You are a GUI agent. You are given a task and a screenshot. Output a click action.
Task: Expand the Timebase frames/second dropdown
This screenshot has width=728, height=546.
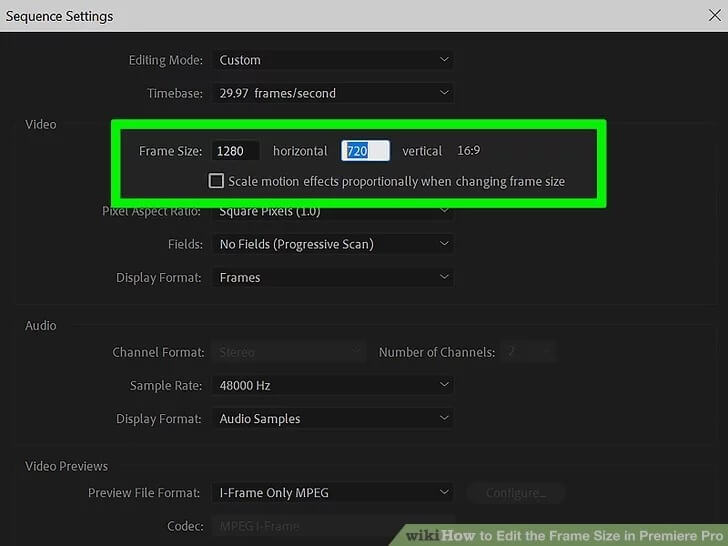click(333, 93)
